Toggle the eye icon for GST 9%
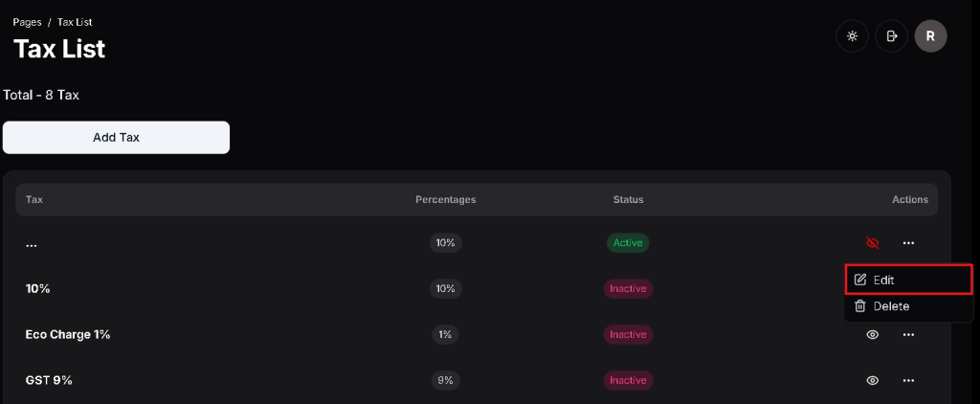This screenshot has width=980, height=404. [x=872, y=381]
